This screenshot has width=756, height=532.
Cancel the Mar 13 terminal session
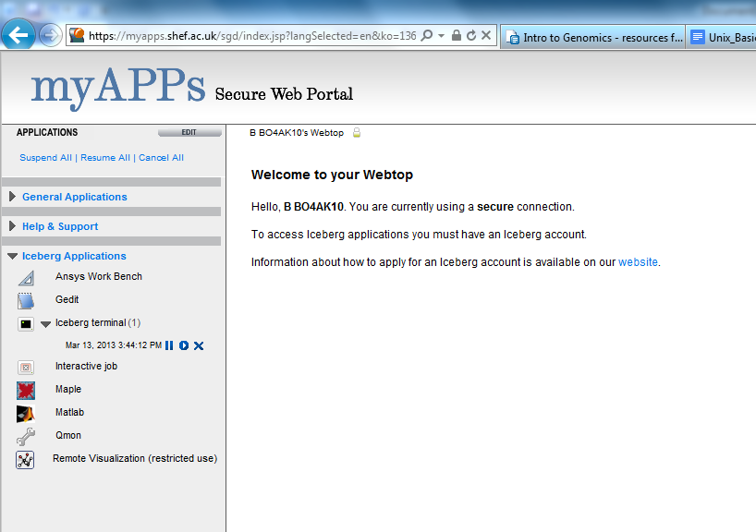point(199,345)
